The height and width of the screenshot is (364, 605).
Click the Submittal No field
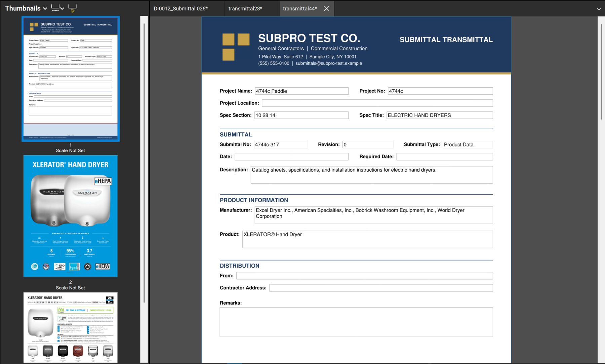point(281,144)
